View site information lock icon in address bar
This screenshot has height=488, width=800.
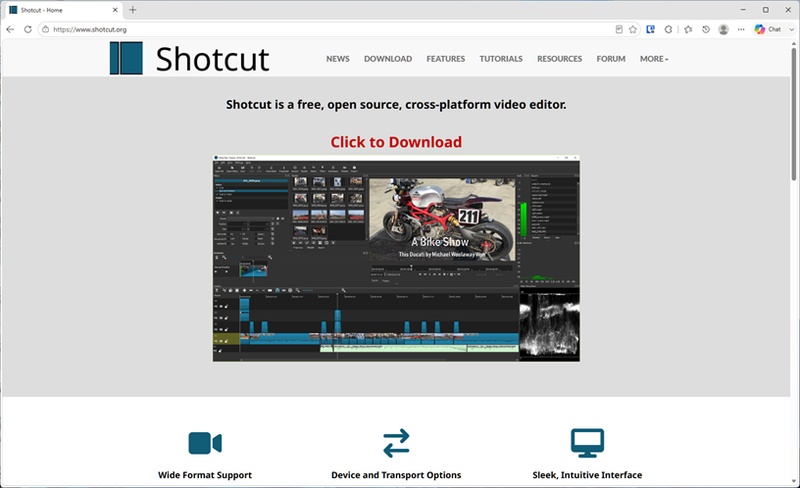click(x=45, y=29)
